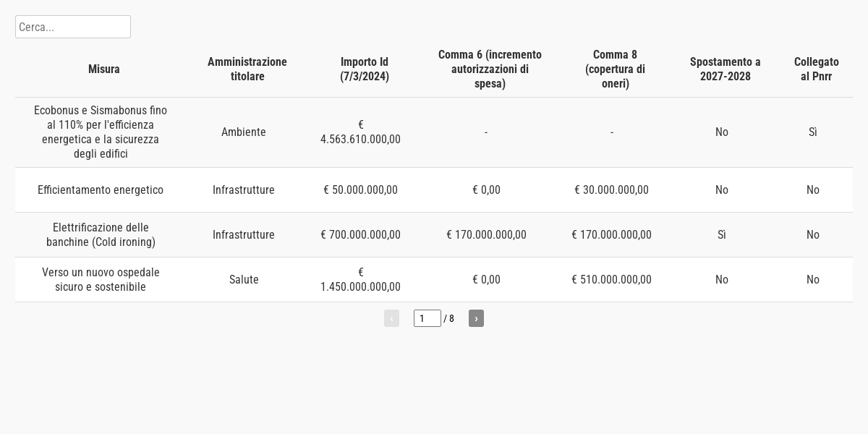This screenshot has width=868, height=434.
Task: Select the Elettrificazione delle banchine row
Action: click(101, 235)
